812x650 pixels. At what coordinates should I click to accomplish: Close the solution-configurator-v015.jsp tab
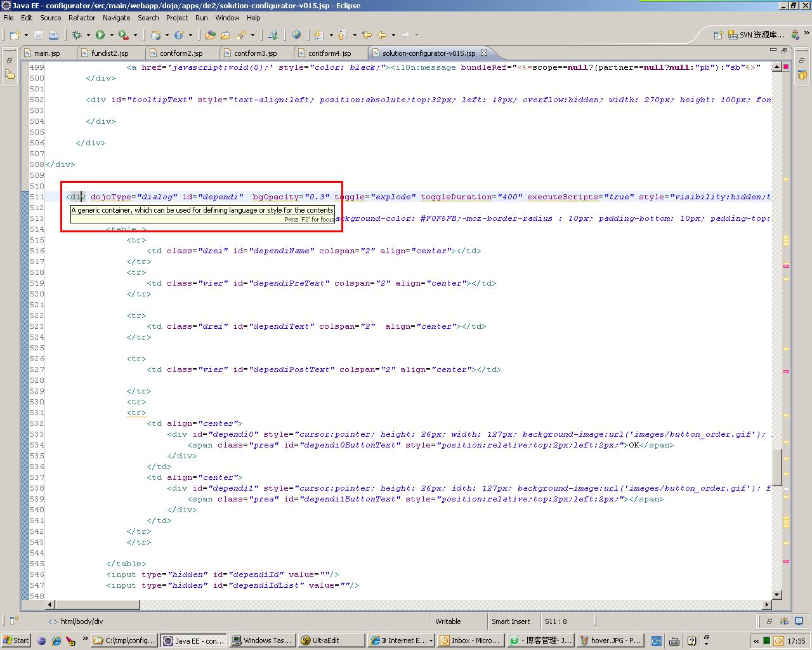pyautogui.click(x=483, y=53)
